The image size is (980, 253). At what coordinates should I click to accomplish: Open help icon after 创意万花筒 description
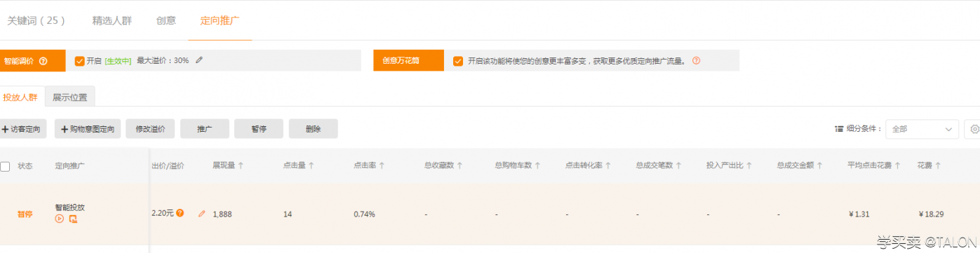click(696, 60)
